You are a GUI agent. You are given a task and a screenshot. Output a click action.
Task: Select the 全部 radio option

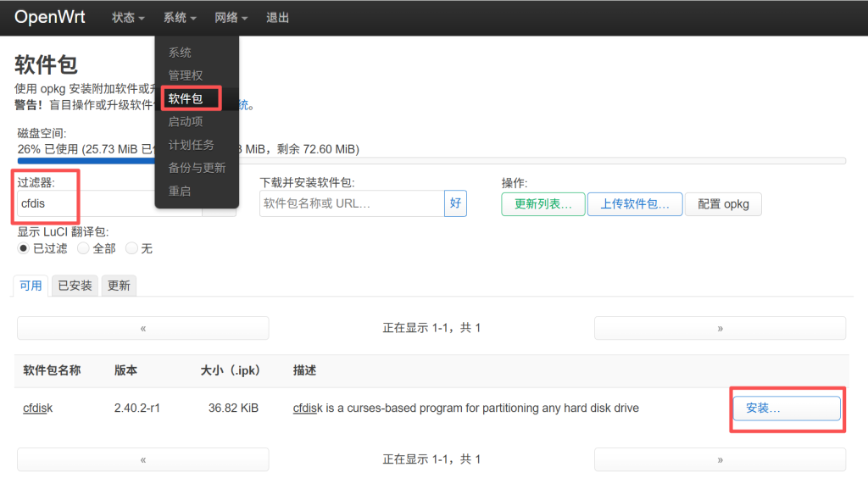coord(83,248)
